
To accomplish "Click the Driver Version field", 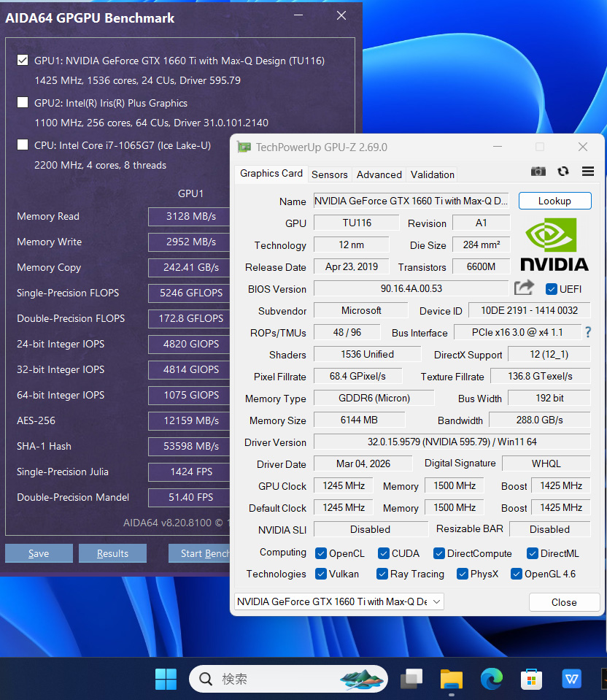I will click(x=452, y=442).
